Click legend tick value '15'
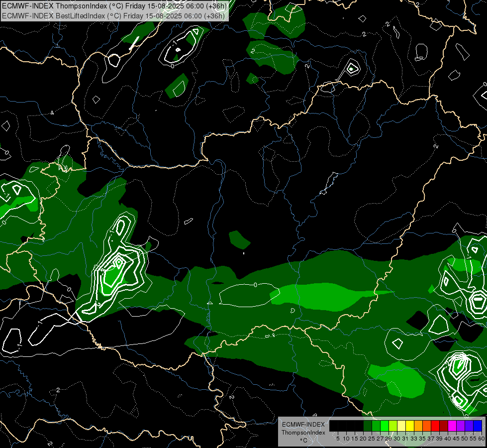Screen dimensions: 487x448 (x=355, y=439)
